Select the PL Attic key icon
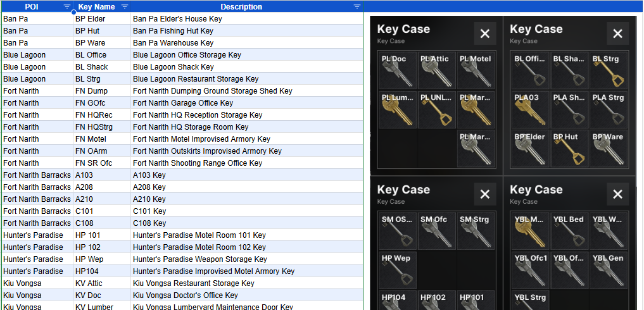Image resolution: width=644 pixels, height=310 pixels. [436, 71]
